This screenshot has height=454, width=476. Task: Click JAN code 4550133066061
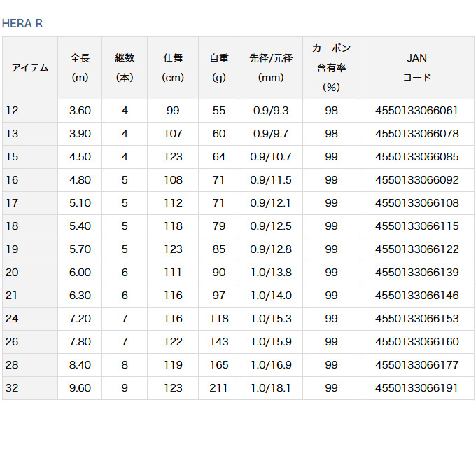(416, 111)
